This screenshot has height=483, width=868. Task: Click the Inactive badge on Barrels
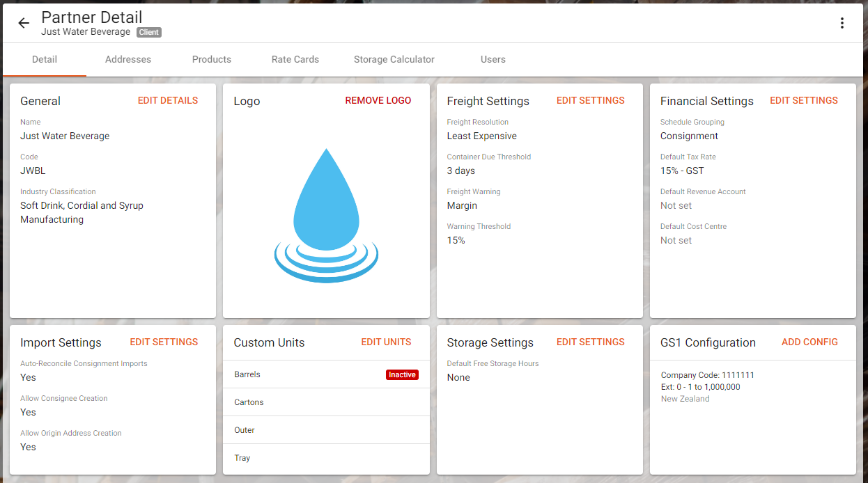pos(402,374)
